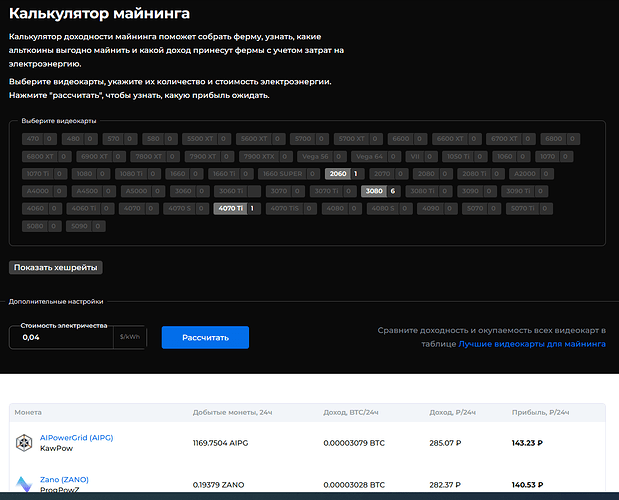Click the Прибыль, Р/24ч column header
The image size is (619, 500).
point(538,412)
